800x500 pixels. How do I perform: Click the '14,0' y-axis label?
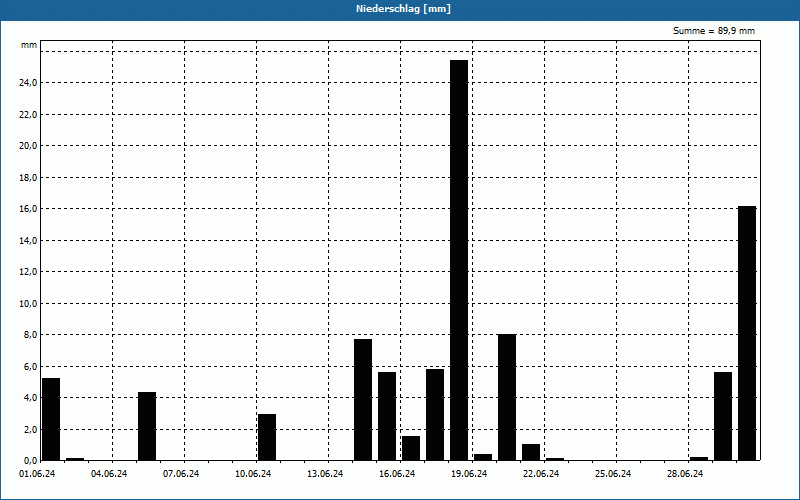(28, 241)
